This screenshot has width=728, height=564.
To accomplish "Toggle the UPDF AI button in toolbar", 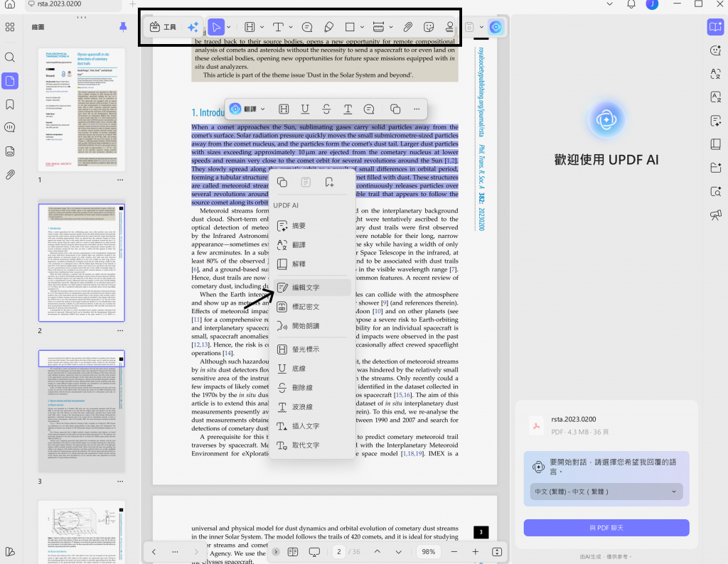I will coord(496,27).
